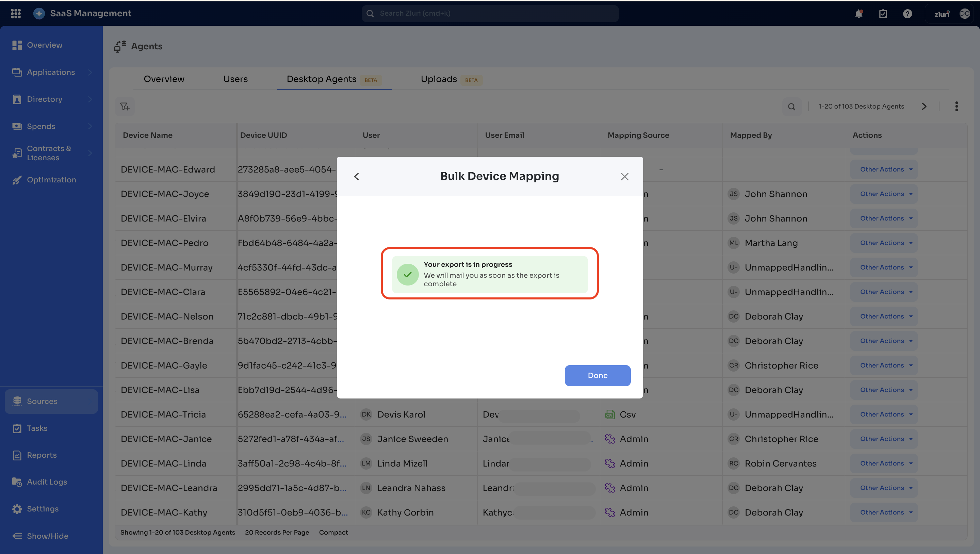Open Other Actions dropdown for DEVICE-MAC-Kathy

point(883,512)
